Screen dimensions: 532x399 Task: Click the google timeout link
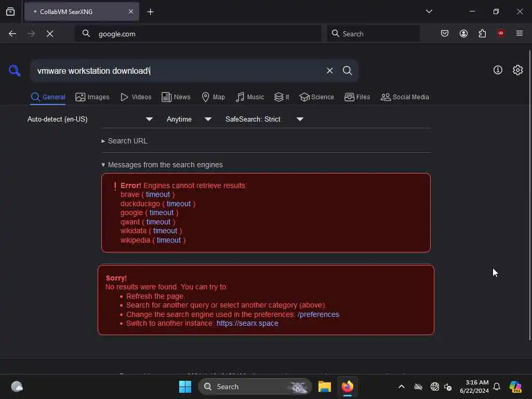point(162,212)
